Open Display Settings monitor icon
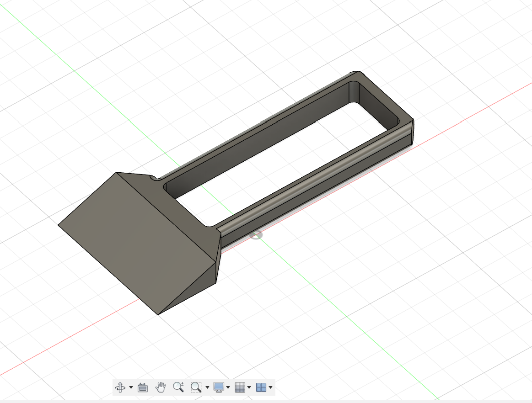532x403 pixels. [219, 387]
